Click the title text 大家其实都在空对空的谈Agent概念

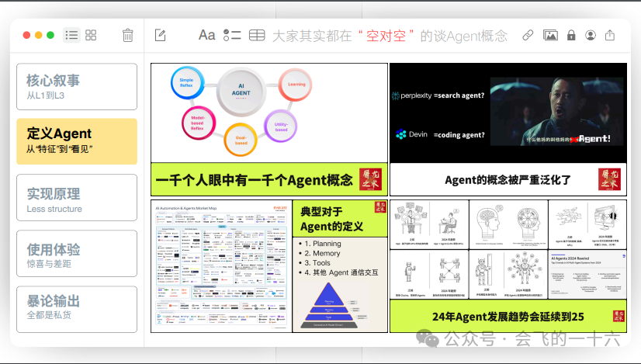(x=390, y=36)
